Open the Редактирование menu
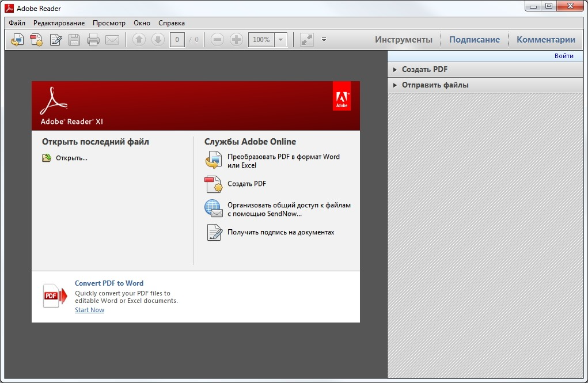Image resolution: width=588 pixels, height=383 pixels. click(x=59, y=23)
